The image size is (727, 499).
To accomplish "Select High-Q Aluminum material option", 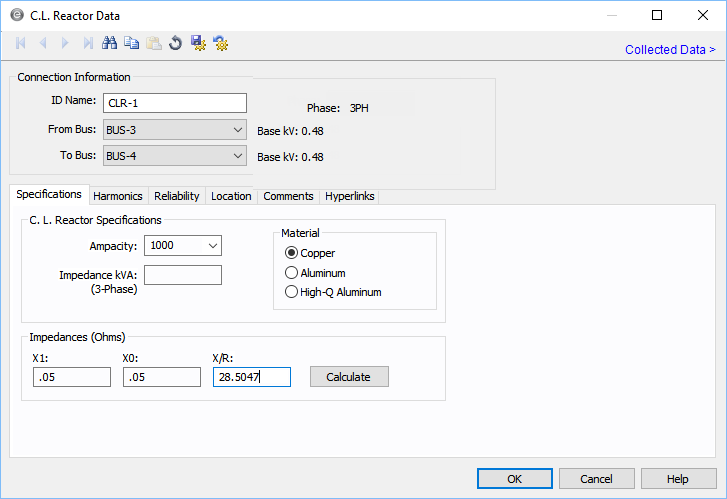I will (291, 292).
